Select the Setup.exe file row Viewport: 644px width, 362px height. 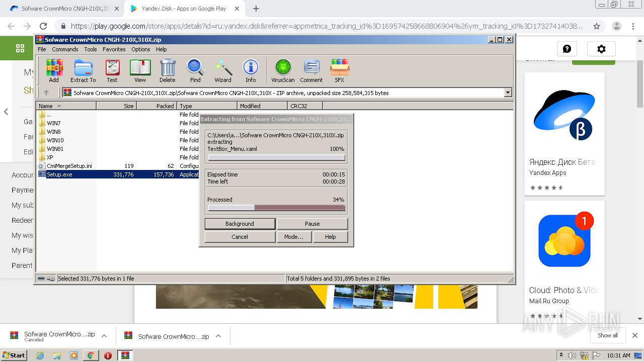pos(118,174)
